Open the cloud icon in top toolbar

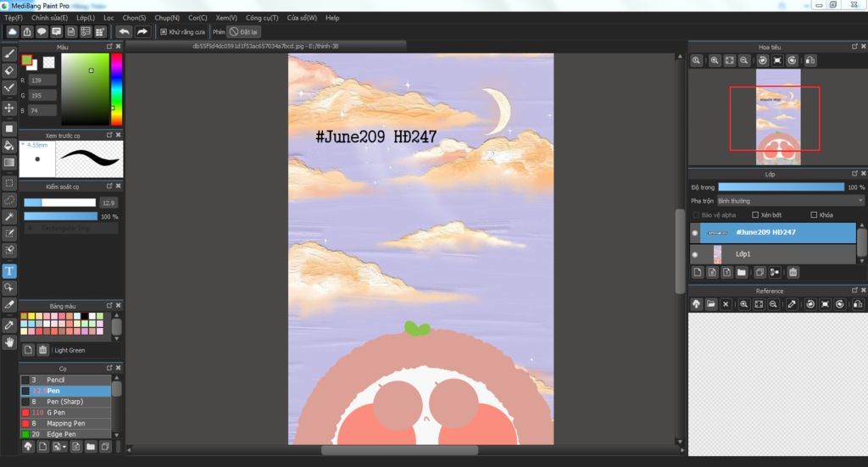12,31
